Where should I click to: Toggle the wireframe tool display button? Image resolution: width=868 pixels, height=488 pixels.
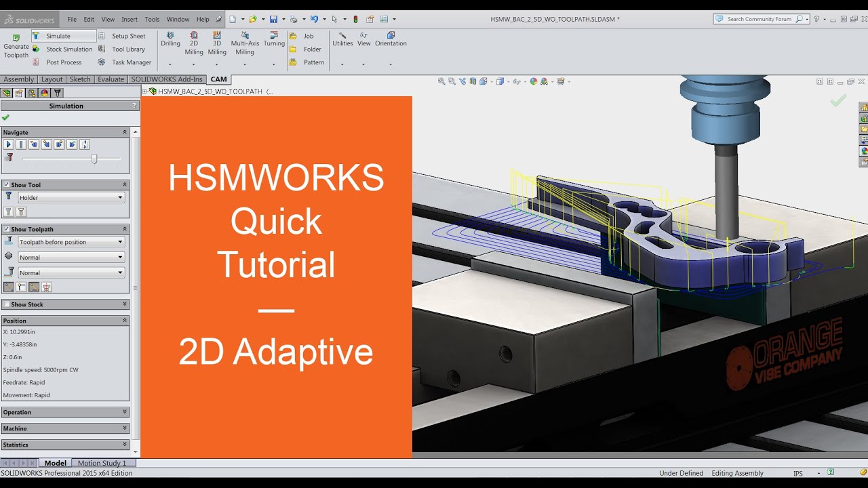coord(21,211)
